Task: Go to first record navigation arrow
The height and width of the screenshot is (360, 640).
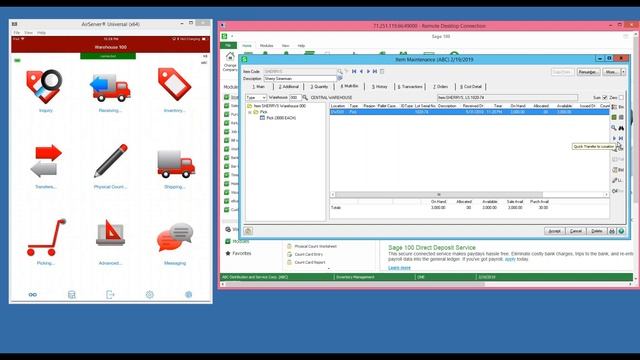Action: [354, 71]
